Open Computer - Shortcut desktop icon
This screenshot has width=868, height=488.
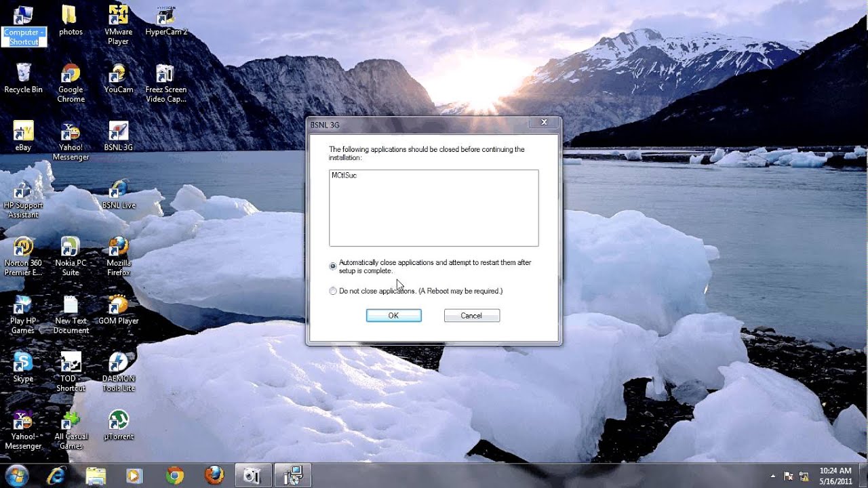tap(23, 25)
